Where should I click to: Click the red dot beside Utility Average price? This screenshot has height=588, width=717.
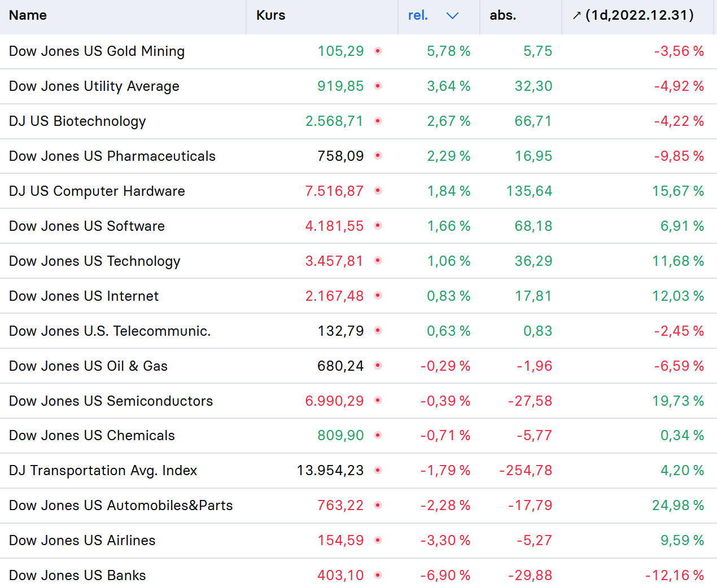378,86
